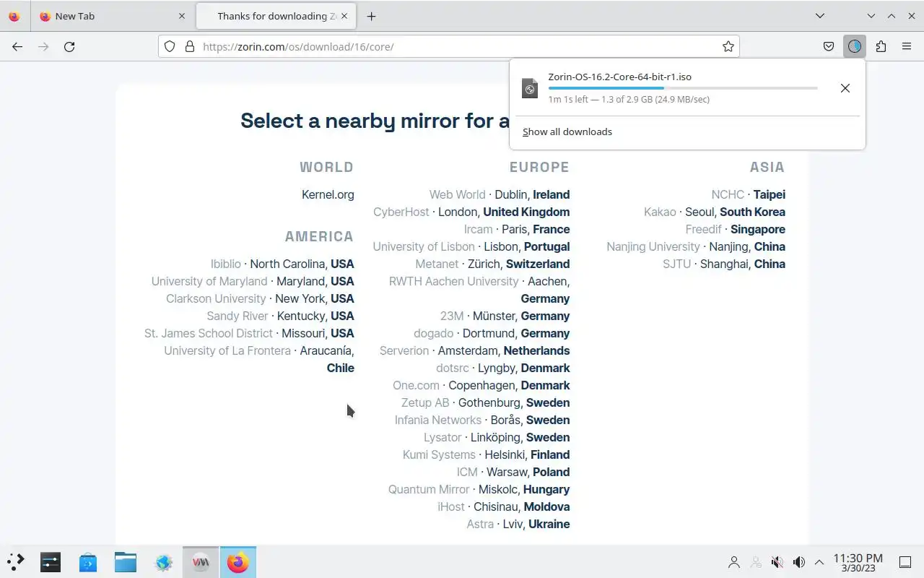This screenshot has width=924, height=578.
Task: Open the list all tabs dropdown
Action: [x=820, y=16]
